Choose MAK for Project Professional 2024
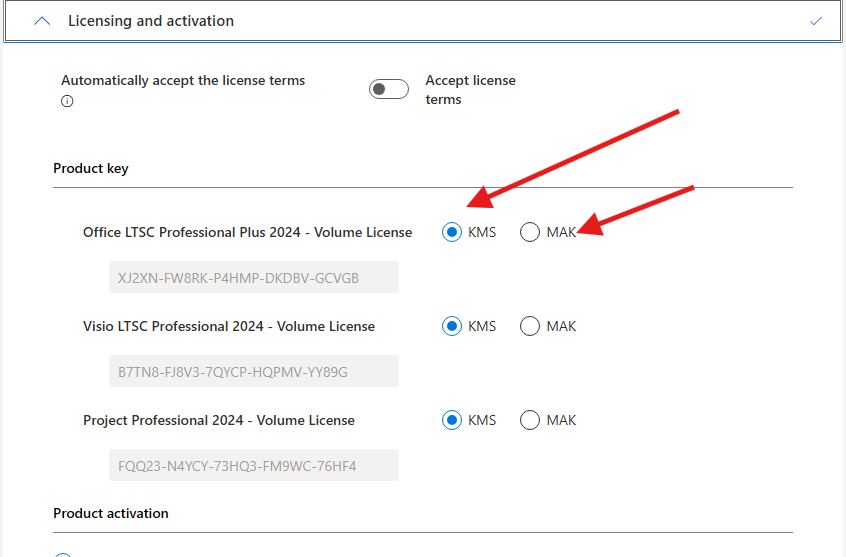 [530, 420]
